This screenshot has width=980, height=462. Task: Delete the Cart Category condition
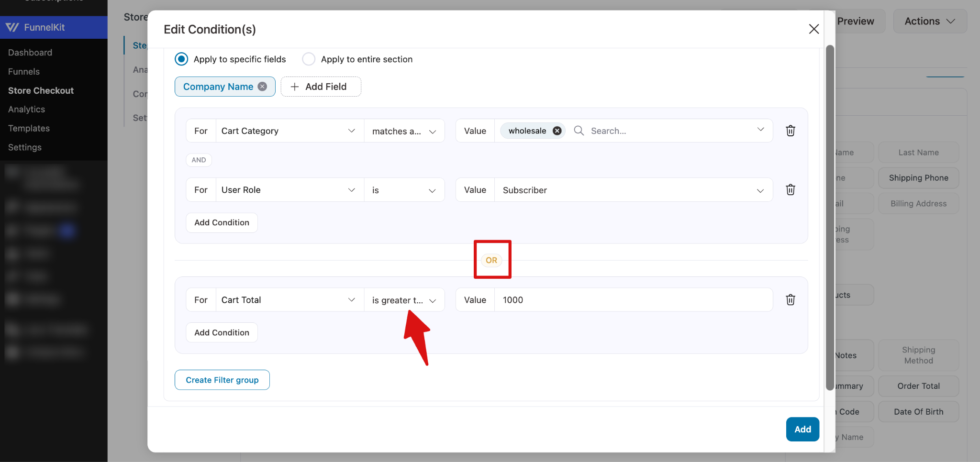[790, 131]
